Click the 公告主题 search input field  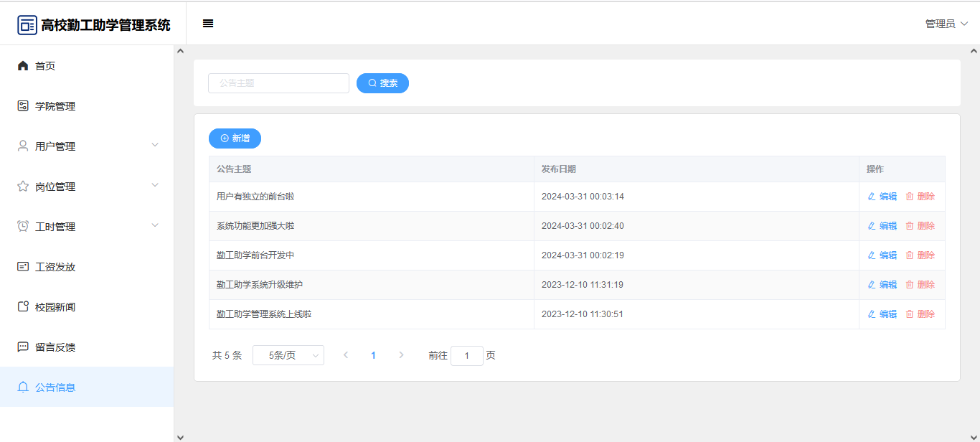tap(278, 83)
